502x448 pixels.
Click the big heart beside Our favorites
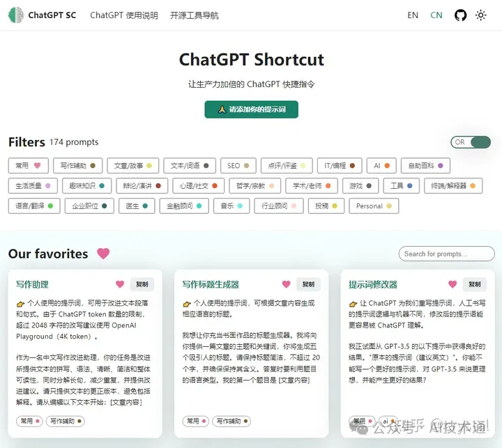103,254
